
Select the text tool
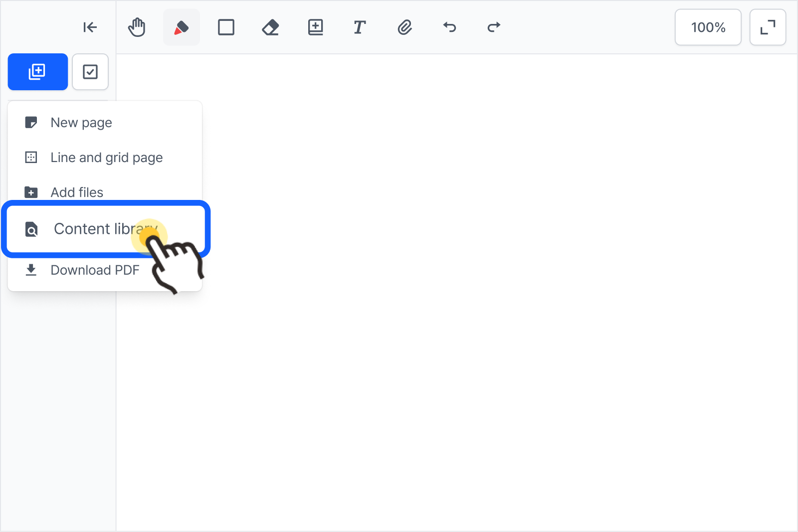tap(360, 27)
